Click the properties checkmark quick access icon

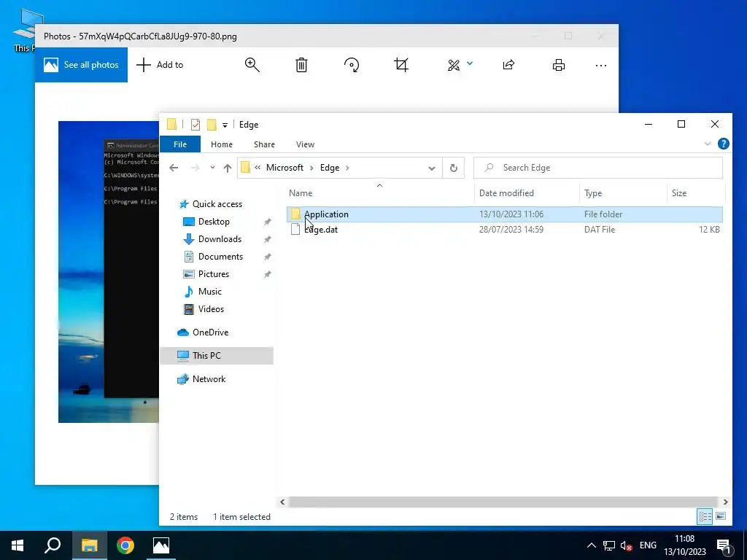click(x=196, y=125)
